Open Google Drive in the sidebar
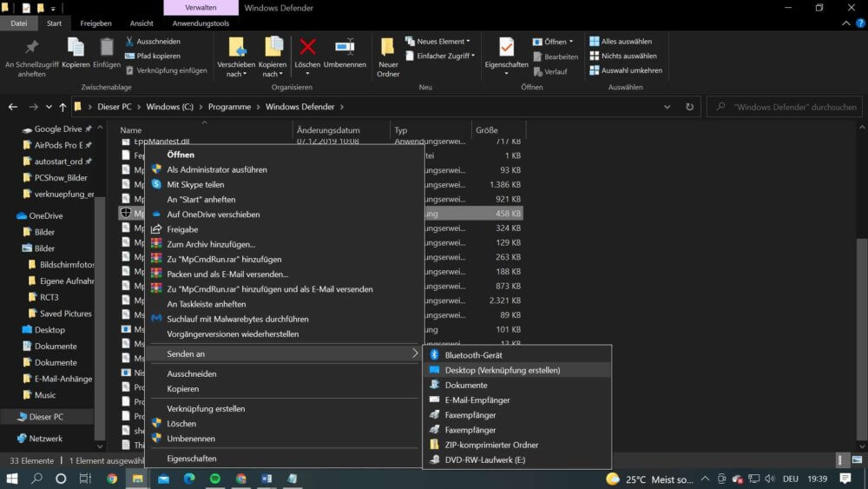This screenshot has width=868, height=489. 57,129
